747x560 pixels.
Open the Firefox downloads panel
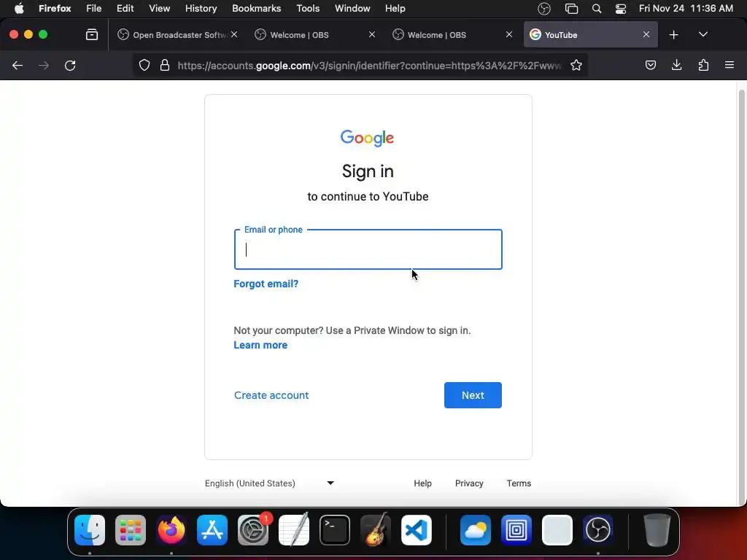point(676,65)
